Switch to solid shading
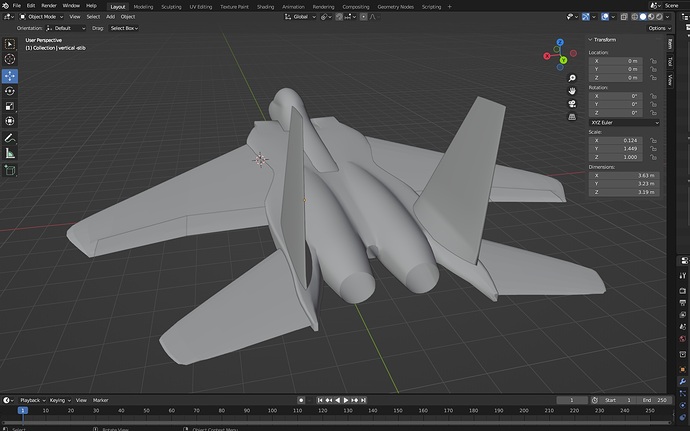Screen dimensions: 690x431 (643, 17)
